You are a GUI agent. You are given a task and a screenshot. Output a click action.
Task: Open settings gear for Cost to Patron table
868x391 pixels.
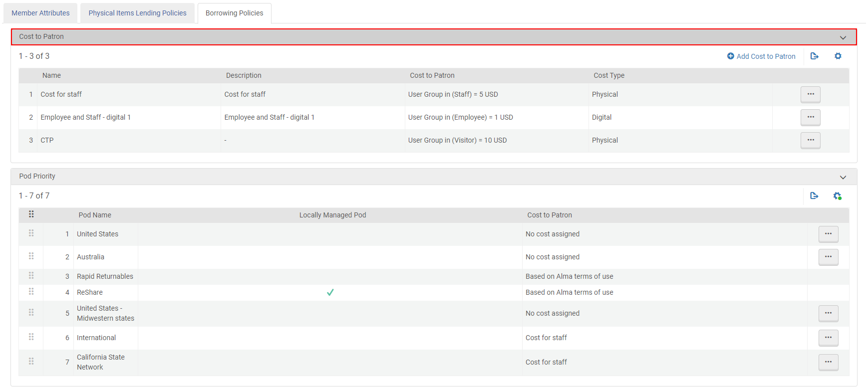pos(838,56)
